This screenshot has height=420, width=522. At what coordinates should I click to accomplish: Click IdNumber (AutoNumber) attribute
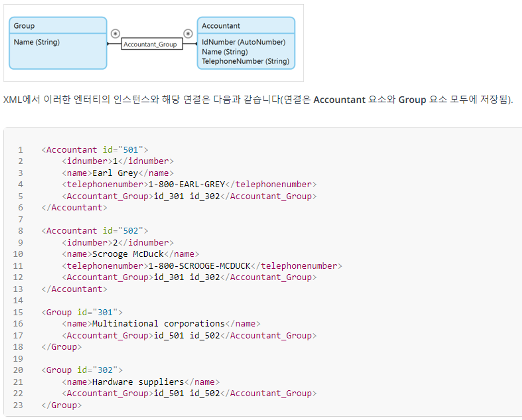coord(243,42)
